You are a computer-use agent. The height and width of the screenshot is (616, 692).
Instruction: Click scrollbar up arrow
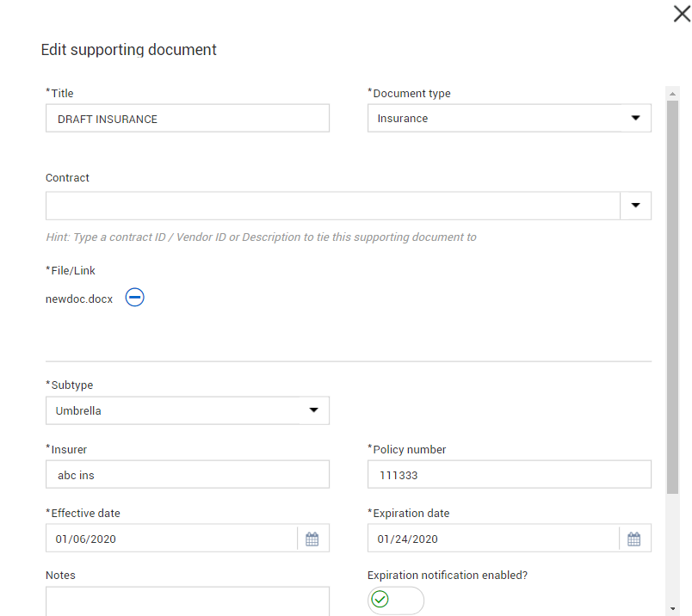pyautogui.click(x=673, y=90)
